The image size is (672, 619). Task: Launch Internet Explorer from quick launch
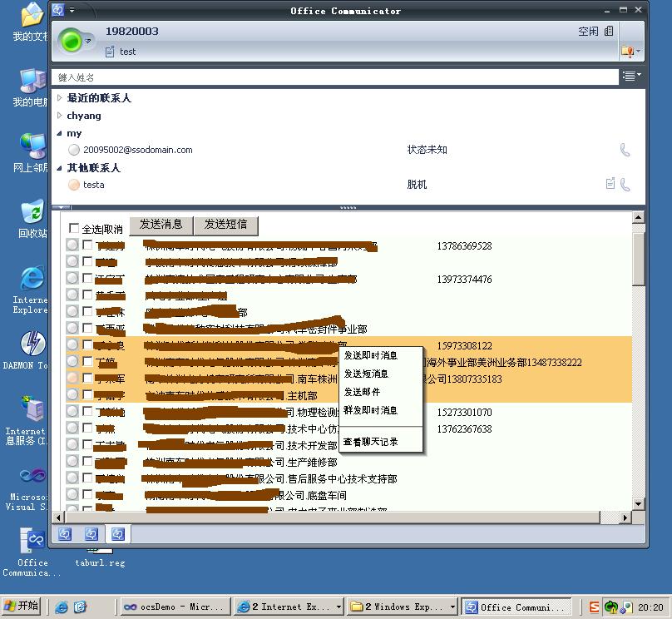click(62, 607)
